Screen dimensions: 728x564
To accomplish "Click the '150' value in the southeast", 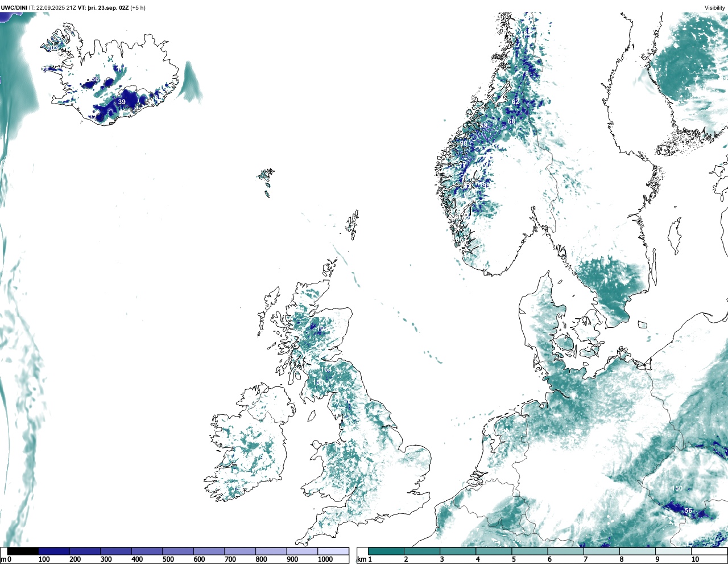I will tap(677, 489).
